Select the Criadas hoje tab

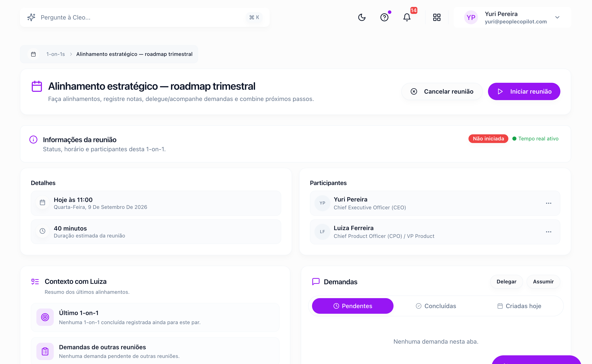click(519, 306)
